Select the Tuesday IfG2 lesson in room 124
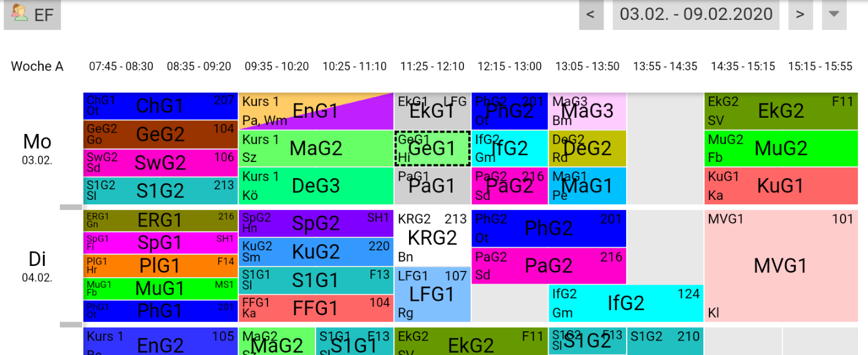The image size is (868, 355). click(x=625, y=303)
